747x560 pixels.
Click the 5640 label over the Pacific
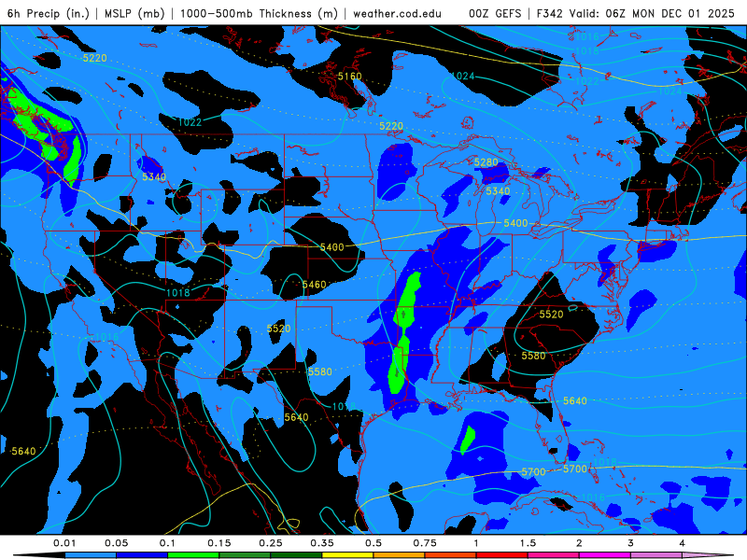(x=23, y=451)
